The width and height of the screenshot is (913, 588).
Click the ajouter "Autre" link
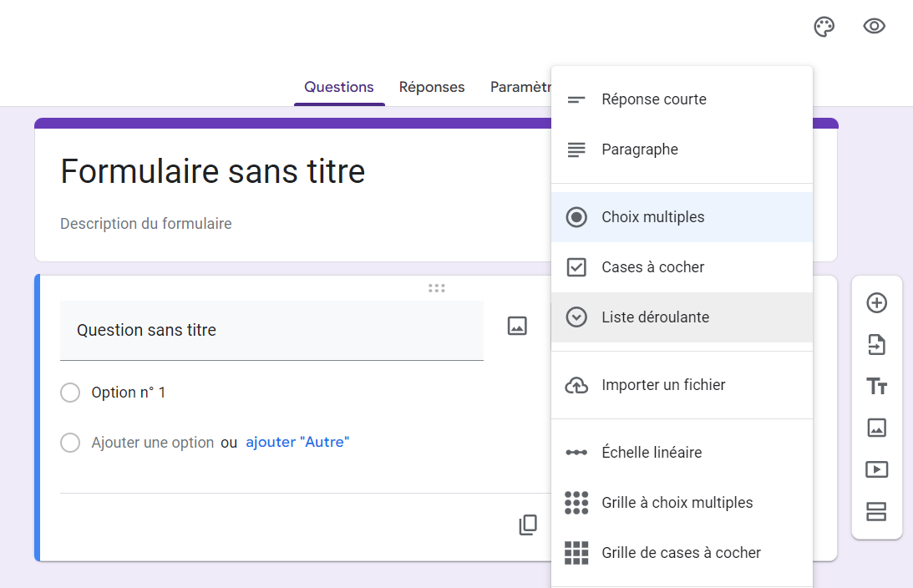[297, 442]
